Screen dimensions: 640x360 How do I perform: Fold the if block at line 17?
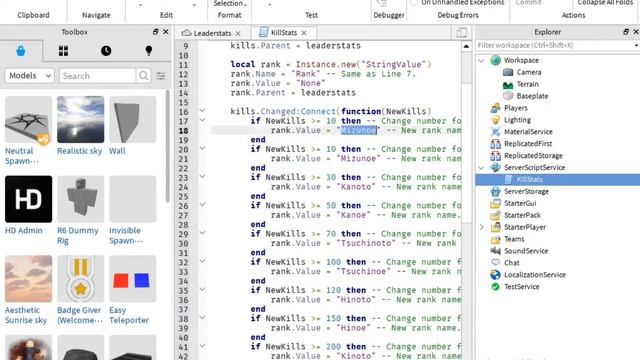[x=202, y=120]
